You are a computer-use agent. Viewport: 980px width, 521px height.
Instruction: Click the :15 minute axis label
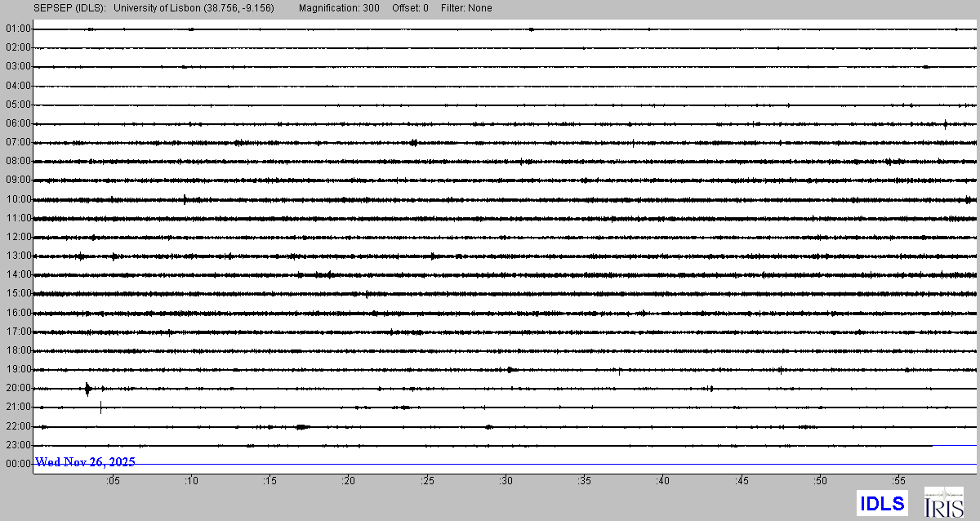point(270,481)
